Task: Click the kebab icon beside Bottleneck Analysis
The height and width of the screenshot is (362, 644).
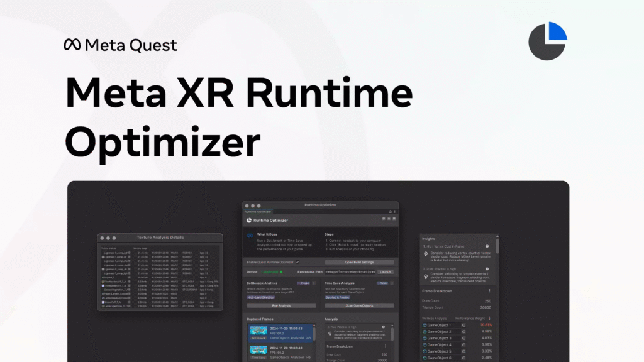Action: point(314,282)
